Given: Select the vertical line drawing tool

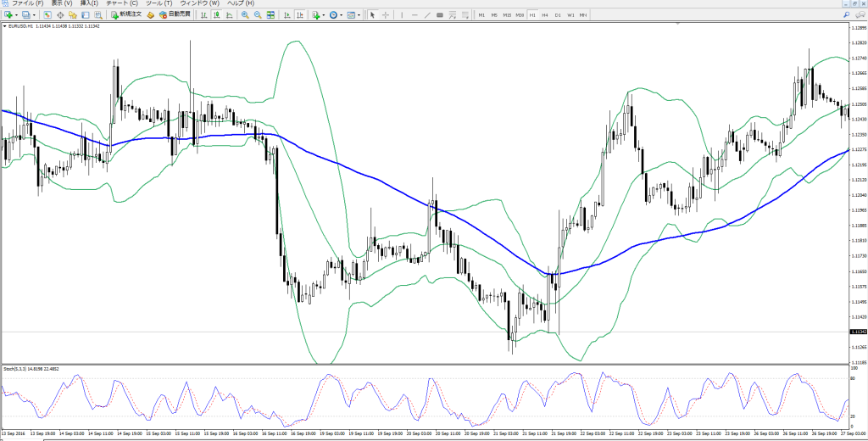Looking at the screenshot, I should tap(402, 15).
